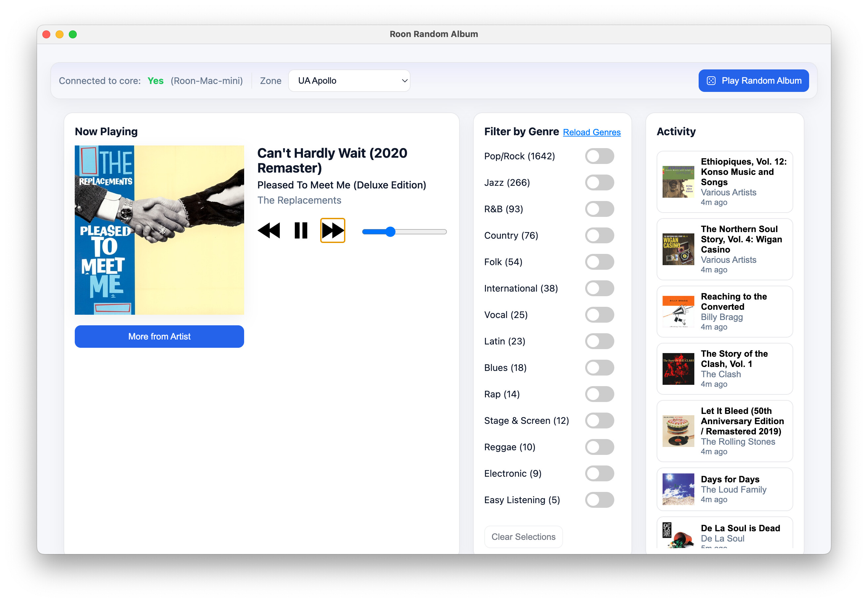The width and height of the screenshot is (868, 603).
Task: Click the Days for Days album art
Action: coord(678,489)
